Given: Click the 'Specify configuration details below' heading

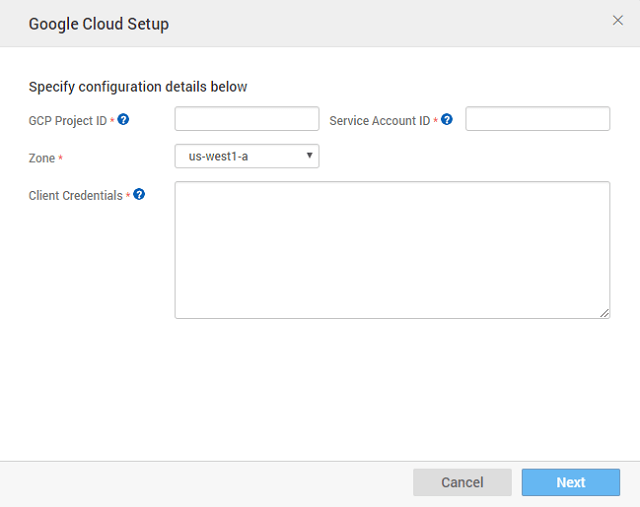Looking at the screenshot, I should (138, 87).
